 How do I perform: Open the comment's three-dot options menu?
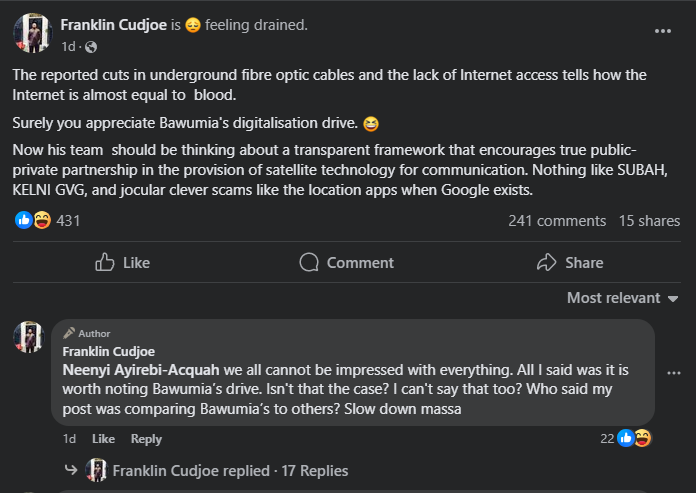pos(672,372)
